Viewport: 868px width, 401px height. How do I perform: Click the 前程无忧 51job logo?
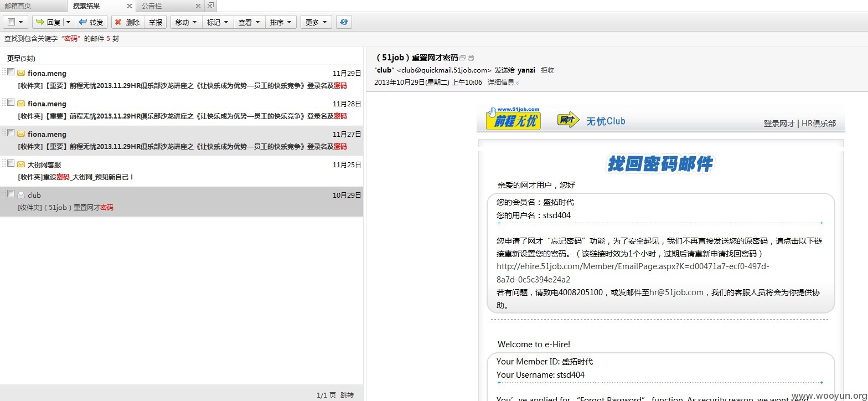(513, 118)
